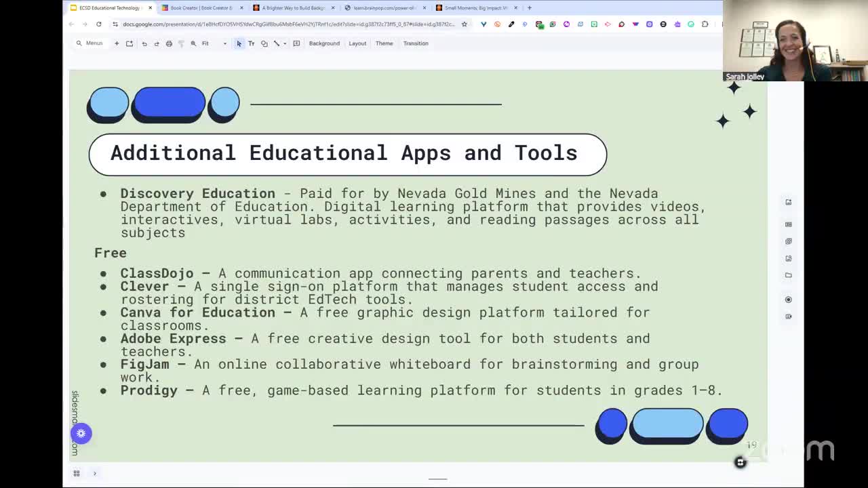This screenshot has width=868, height=488.
Task: Click the speaker notes drag handle
Action: pyautogui.click(x=438, y=479)
